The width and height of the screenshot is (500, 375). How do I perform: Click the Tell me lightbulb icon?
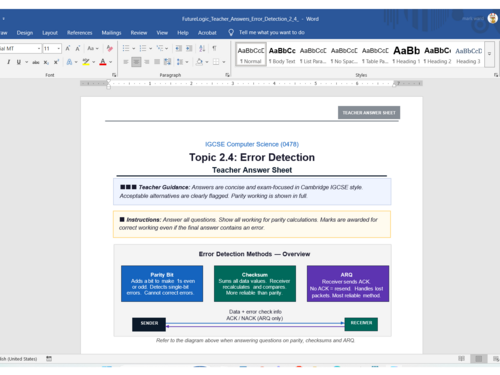[x=231, y=32]
